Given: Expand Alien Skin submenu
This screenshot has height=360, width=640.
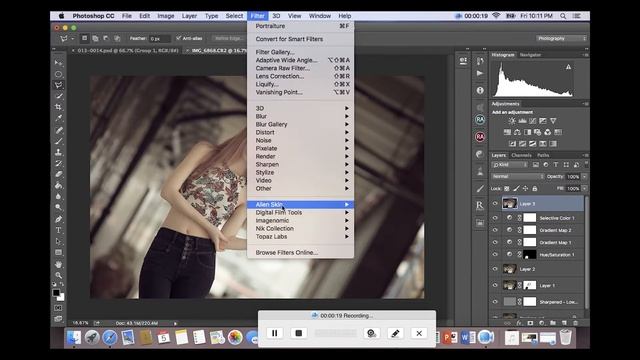Looking at the screenshot, I should coord(300,204).
